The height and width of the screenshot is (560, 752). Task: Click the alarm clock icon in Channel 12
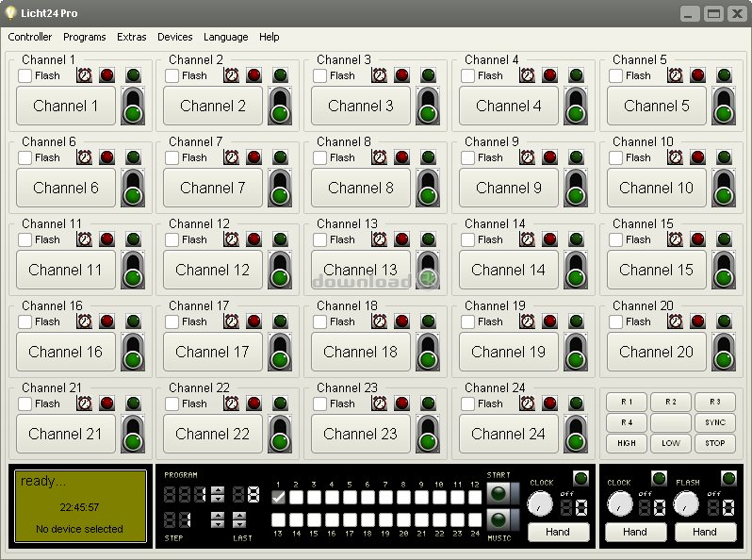[232, 239]
